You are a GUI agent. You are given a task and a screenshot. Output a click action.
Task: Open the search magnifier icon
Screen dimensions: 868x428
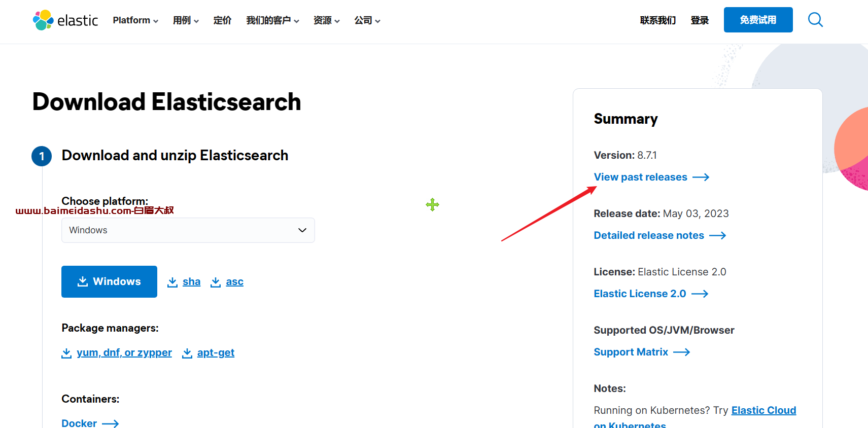click(x=815, y=20)
